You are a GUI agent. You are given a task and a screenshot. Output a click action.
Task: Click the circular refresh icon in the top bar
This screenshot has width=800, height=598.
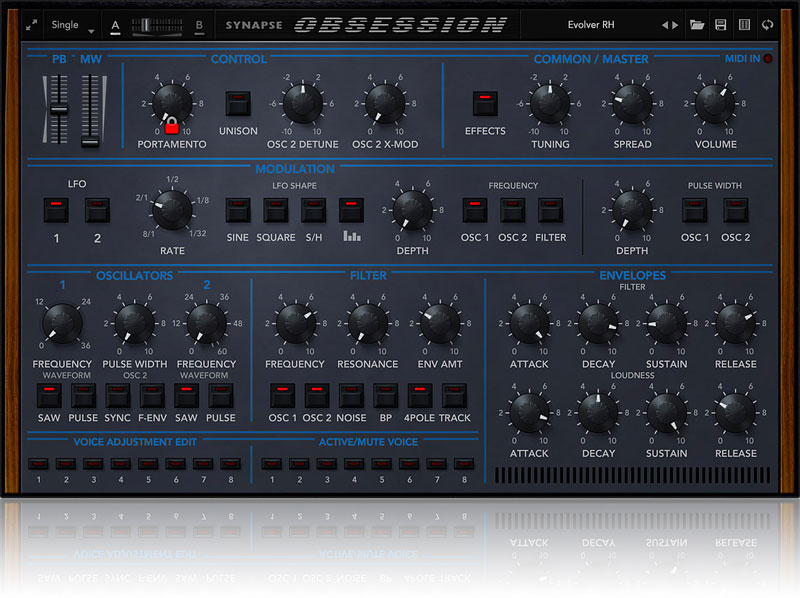coord(767,25)
